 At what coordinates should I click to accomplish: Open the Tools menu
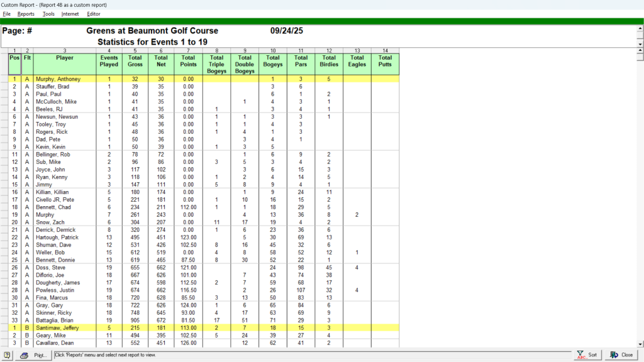click(x=48, y=14)
